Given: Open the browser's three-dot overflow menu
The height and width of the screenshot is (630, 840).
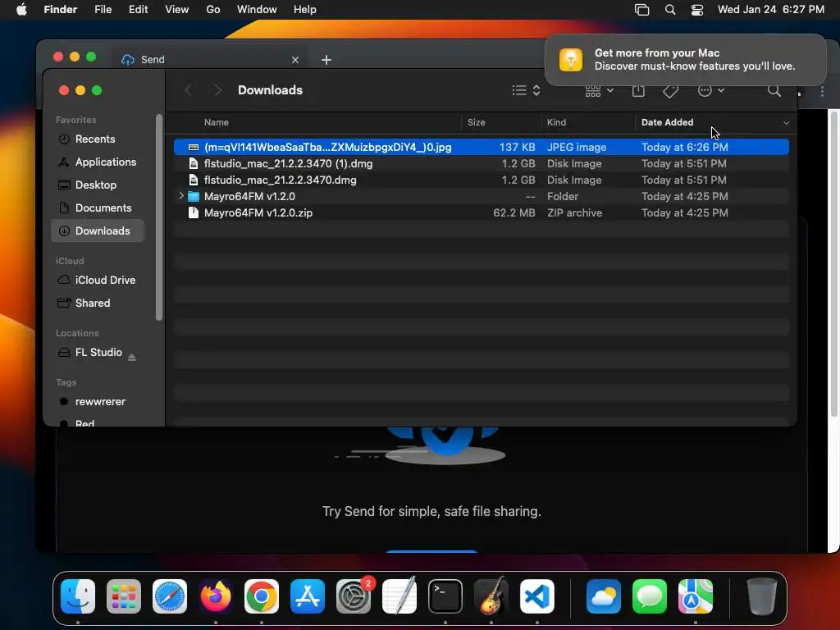Looking at the screenshot, I should click(822, 92).
